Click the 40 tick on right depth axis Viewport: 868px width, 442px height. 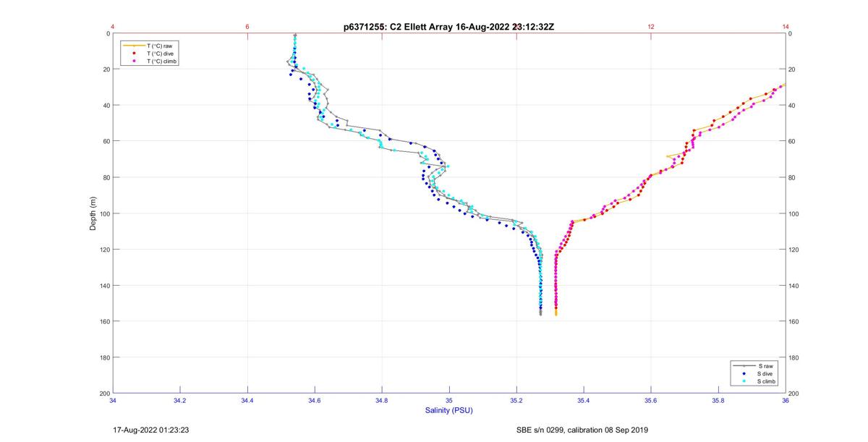pos(792,106)
